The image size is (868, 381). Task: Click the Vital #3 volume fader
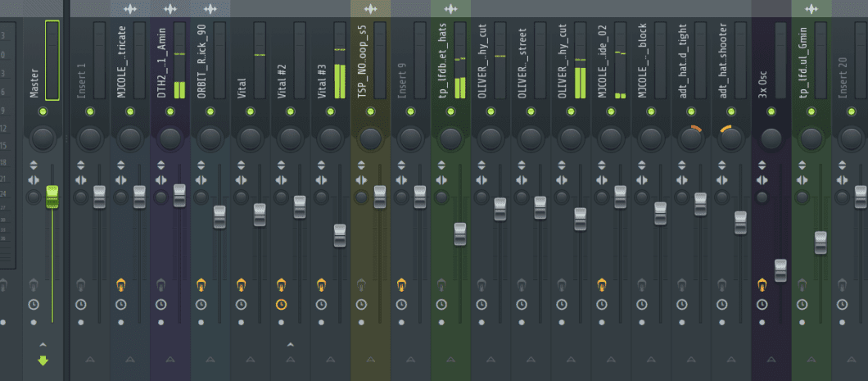tap(340, 235)
